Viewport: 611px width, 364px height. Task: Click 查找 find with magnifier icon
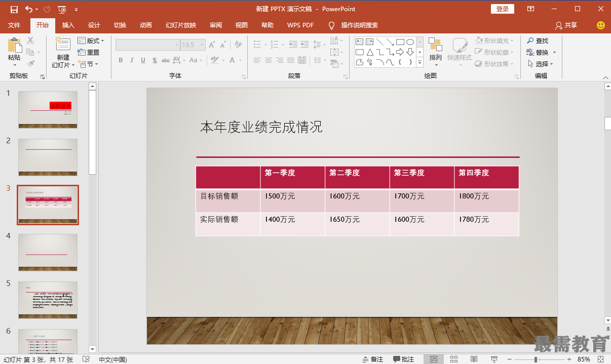point(538,41)
